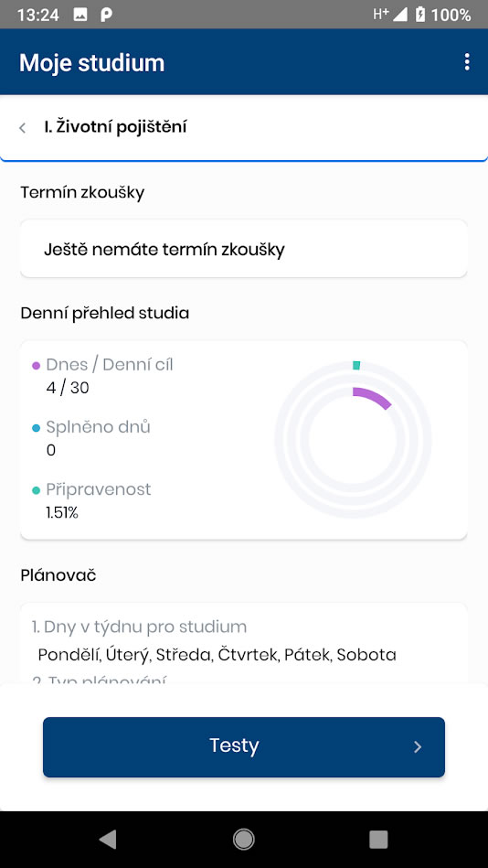This screenshot has height=868, width=488.
Task: Open the Testy section
Action: [x=243, y=746]
